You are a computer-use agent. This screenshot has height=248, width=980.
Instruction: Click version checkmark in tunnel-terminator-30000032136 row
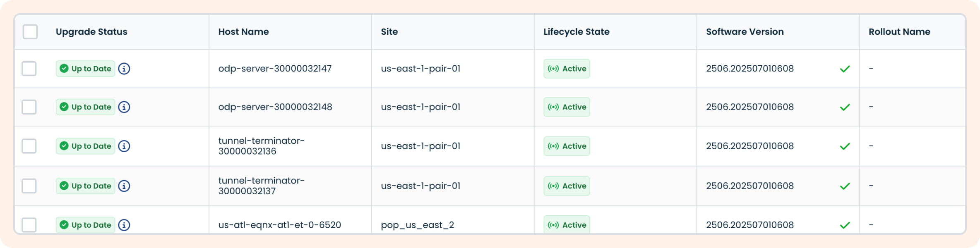tap(845, 146)
